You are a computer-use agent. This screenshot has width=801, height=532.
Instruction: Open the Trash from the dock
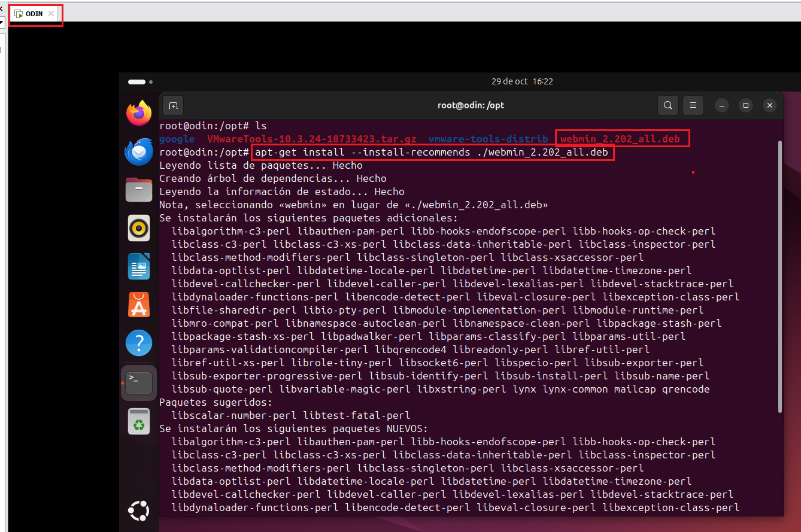pos(138,421)
